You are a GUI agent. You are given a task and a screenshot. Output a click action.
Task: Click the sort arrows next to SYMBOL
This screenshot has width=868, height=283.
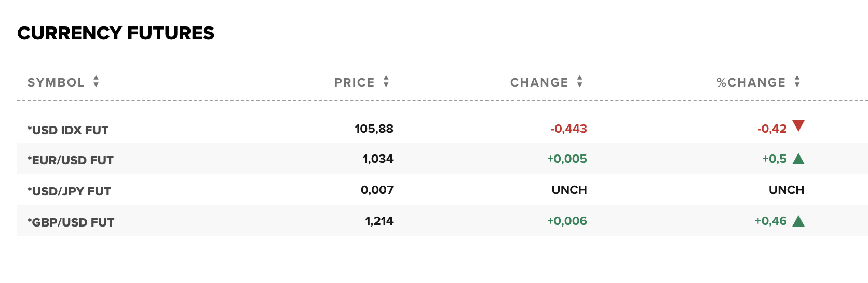[x=96, y=81]
